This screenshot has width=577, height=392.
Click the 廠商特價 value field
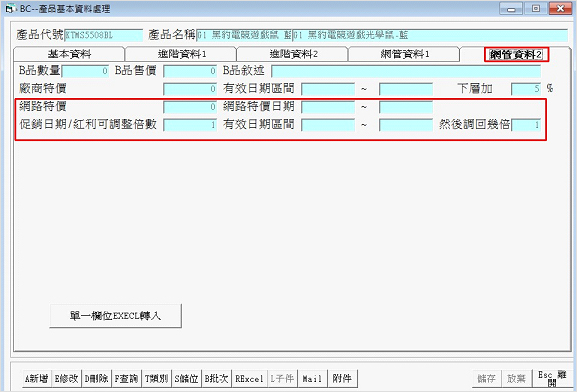190,89
